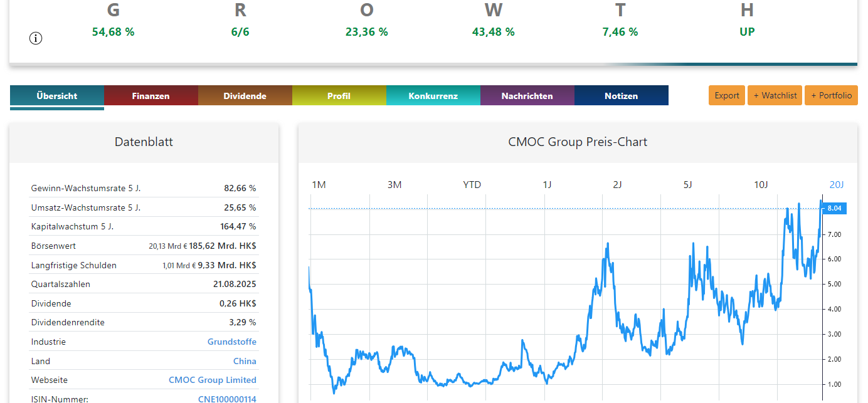The image size is (868, 403).
Task: Switch to the Finanzen tab
Action: point(151,96)
